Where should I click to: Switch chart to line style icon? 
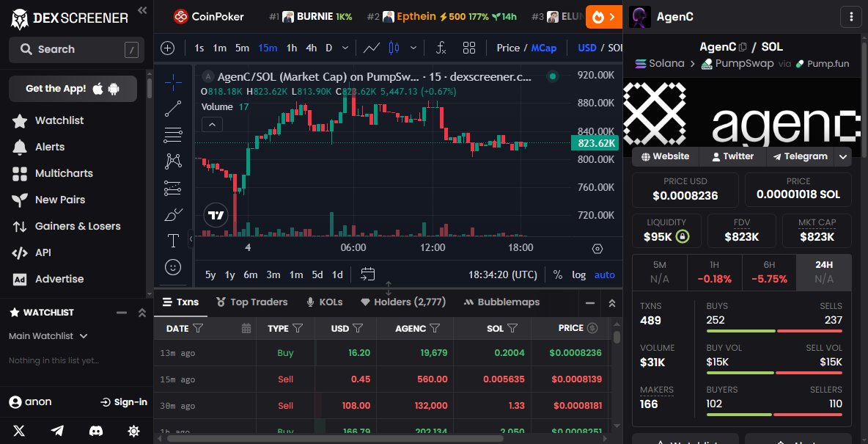click(x=372, y=48)
